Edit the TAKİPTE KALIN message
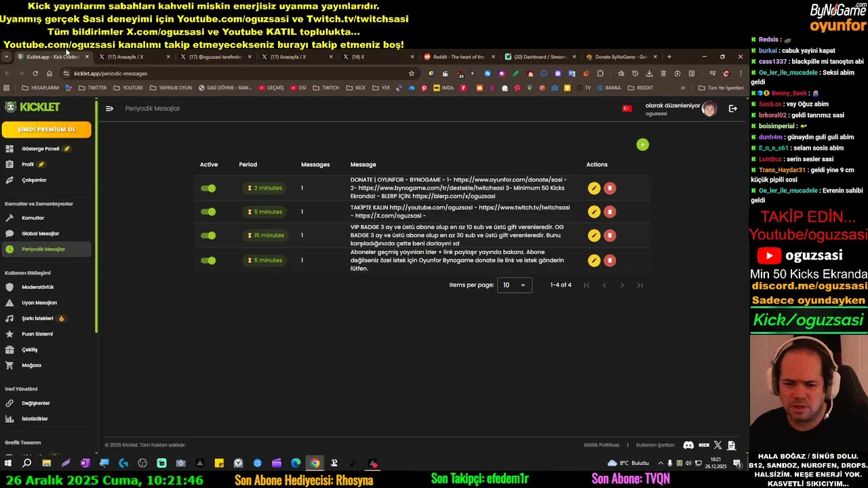Screen dimensions: 868x488 [594, 212]
